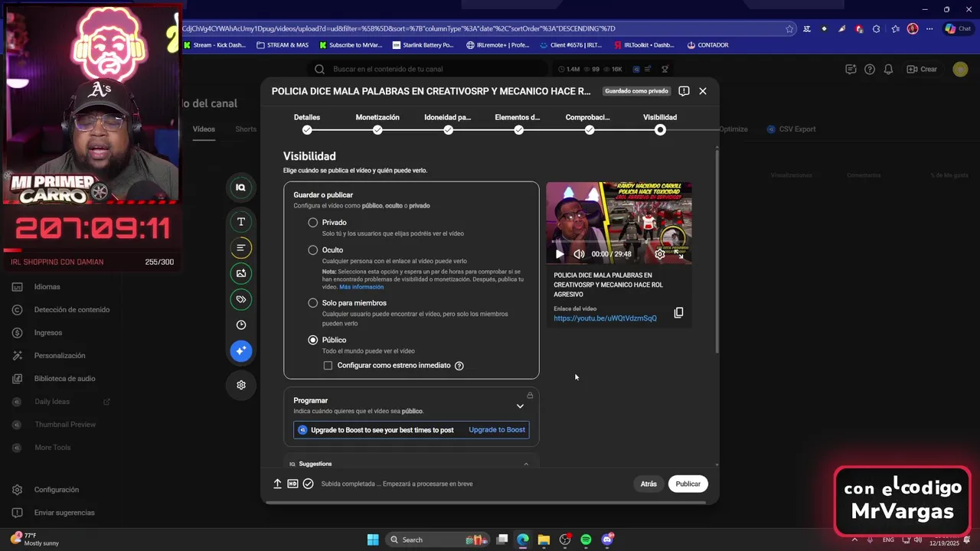The width and height of the screenshot is (980, 551).
Task: Select the vidIQ title (T) tool
Action: click(x=240, y=222)
